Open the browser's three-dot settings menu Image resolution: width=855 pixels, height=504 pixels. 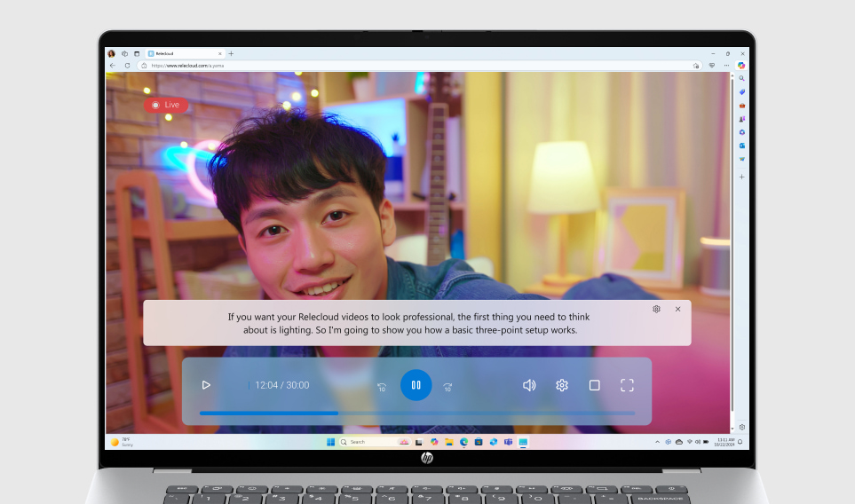(x=726, y=65)
